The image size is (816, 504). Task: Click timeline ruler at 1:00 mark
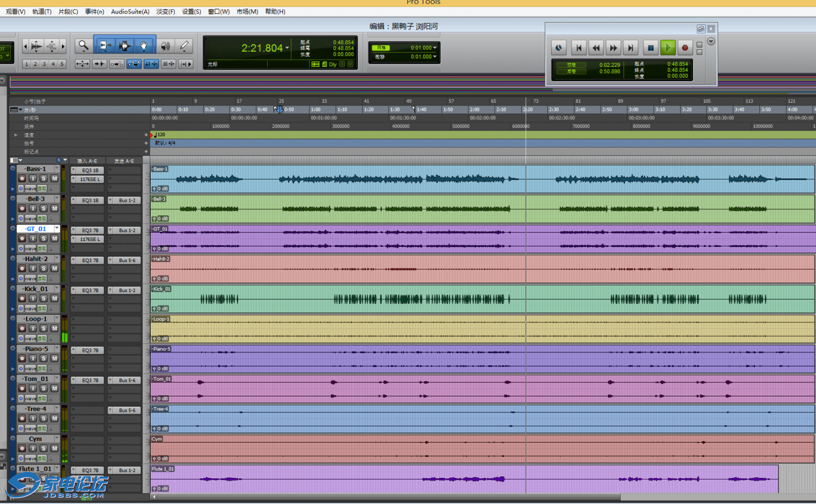click(x=316, y=109)
